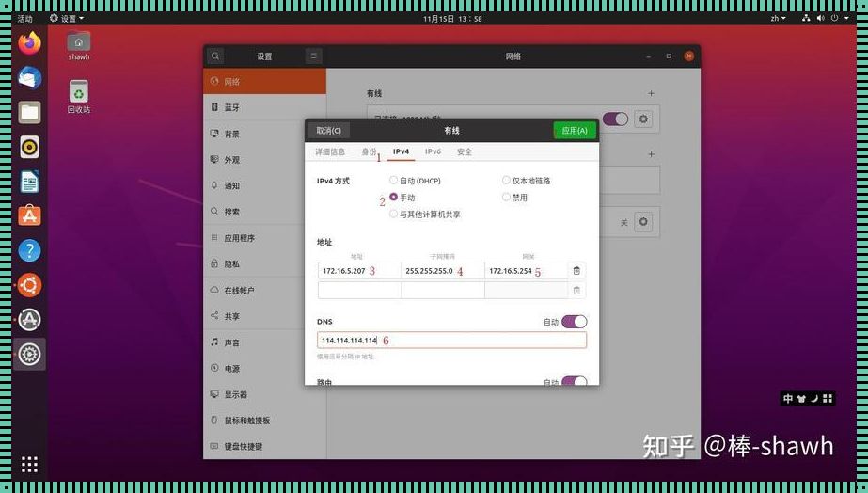Screen dimensions: 868x493
Task: Open the zh input source dropdown
Action: tap(778, 18)
